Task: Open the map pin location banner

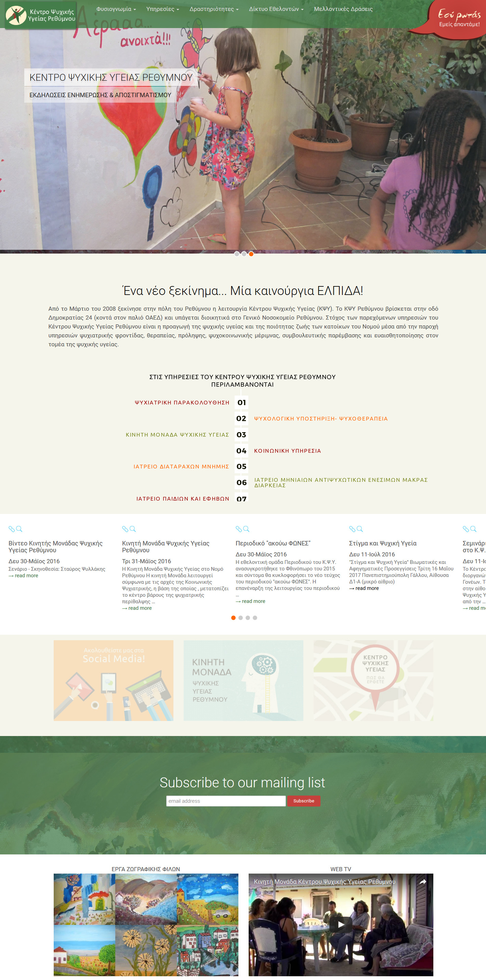Action: 373,681
